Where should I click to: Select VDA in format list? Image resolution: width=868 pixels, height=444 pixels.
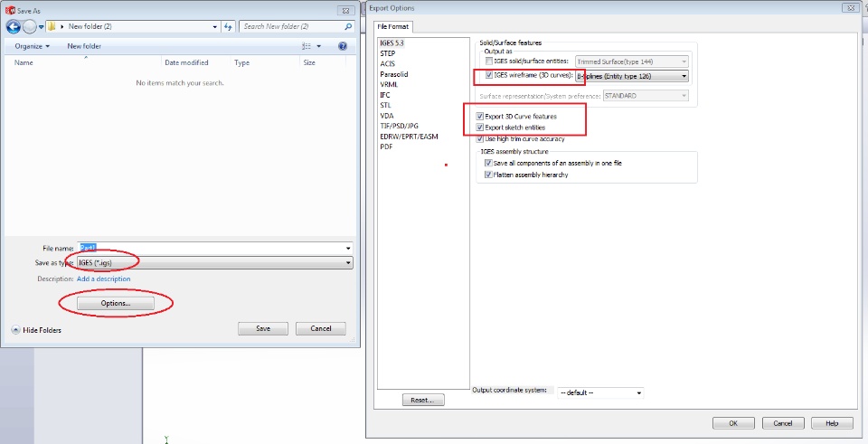[x=386, y=116]
